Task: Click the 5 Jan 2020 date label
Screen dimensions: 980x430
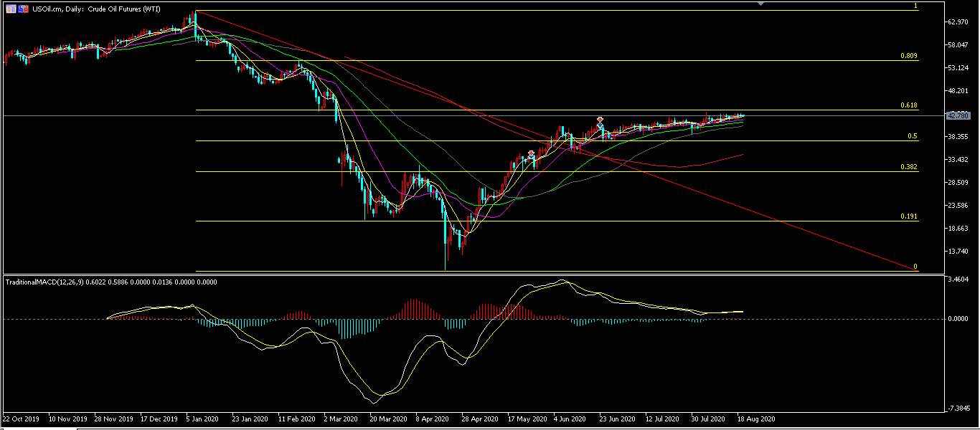Action: [x=204, y=419]
